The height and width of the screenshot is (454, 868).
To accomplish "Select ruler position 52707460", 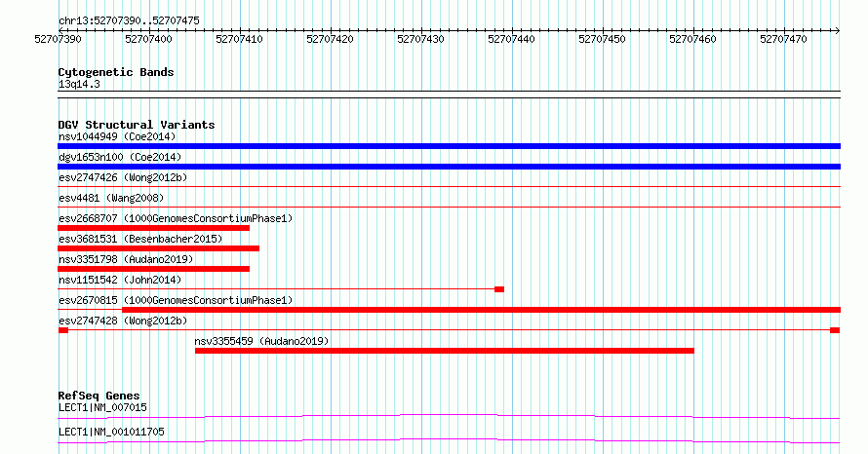I will [x=692, y=39].
